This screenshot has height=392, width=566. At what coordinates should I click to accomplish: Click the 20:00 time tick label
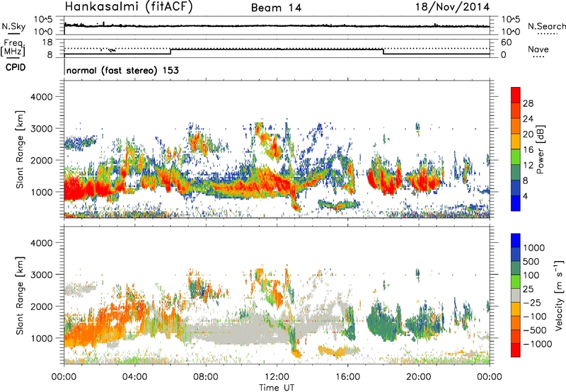pos(419,377)
